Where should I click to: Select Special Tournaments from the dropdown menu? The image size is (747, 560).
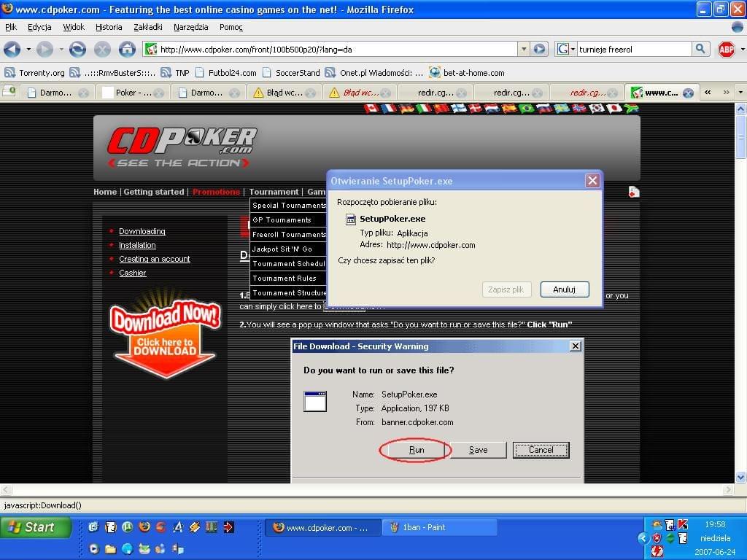[289, 205]
